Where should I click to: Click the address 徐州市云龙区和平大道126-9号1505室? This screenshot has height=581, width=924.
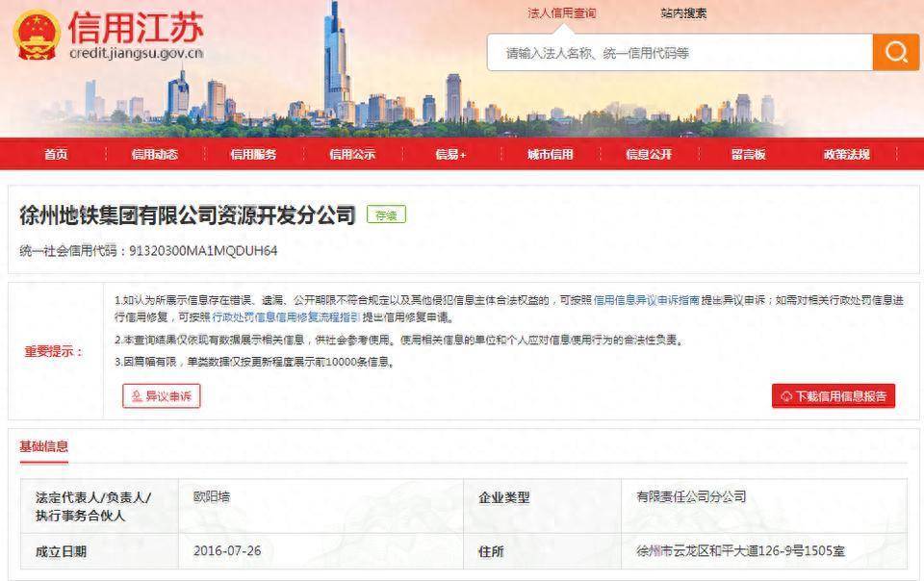[x=741, y=551]
